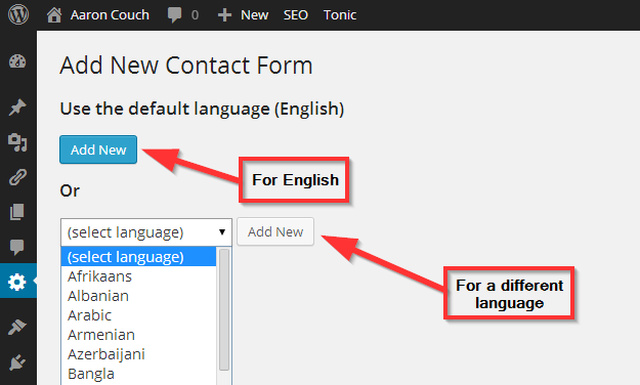The height and width of the screenshot is (385, 640).
Task: Open the New menu in admin bar
Action: [x=254, y=15]
